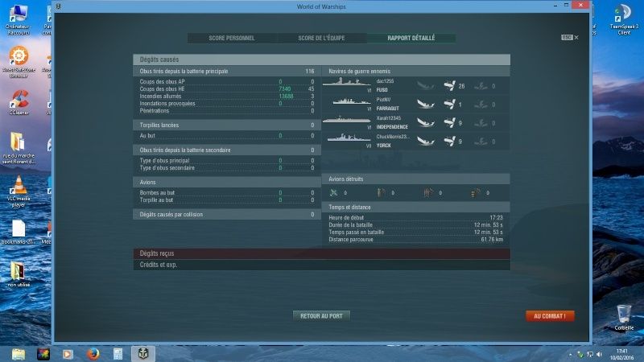The image size is (644, 362).
Task: Open media player icon in taskbar
Action: (x=68, y=354)
